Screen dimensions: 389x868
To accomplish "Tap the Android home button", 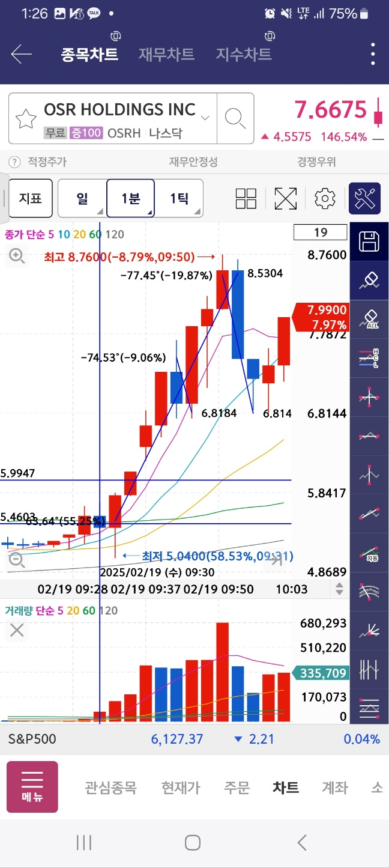I will tap(193, 843).
